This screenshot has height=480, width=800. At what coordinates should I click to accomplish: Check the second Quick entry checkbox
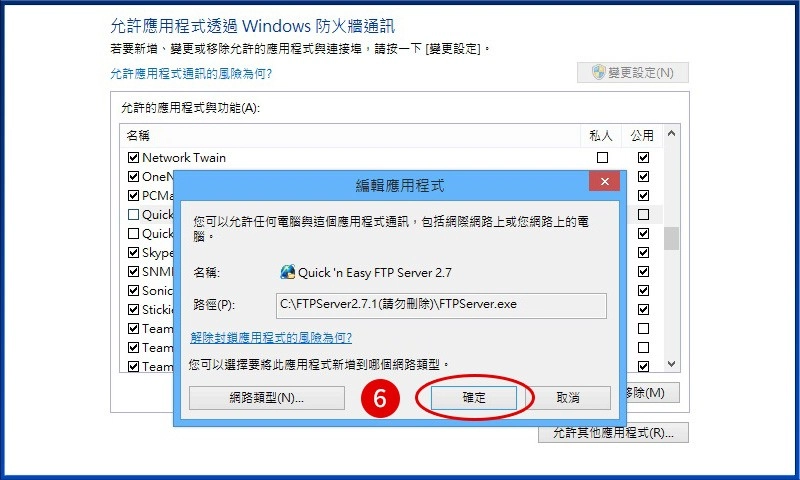[x=133, y=234]
